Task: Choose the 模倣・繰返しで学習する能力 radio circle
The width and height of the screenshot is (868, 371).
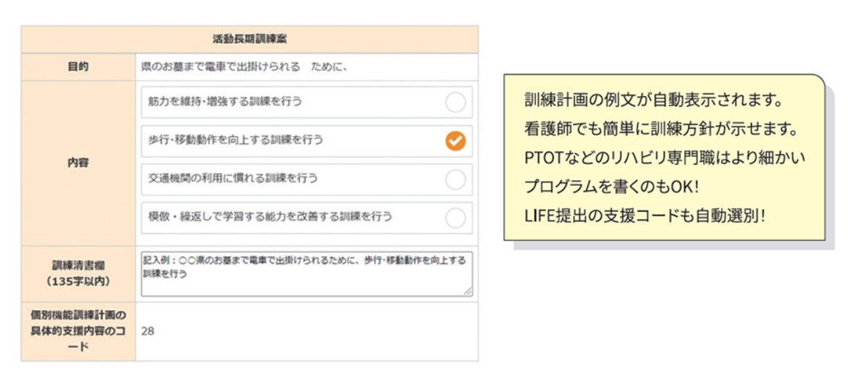Action: coord(455,218)
